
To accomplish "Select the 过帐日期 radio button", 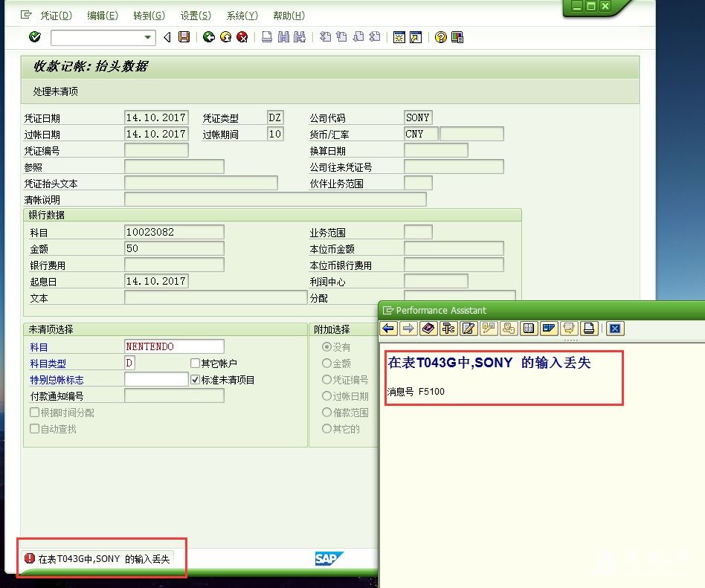I will coord(327,396).
